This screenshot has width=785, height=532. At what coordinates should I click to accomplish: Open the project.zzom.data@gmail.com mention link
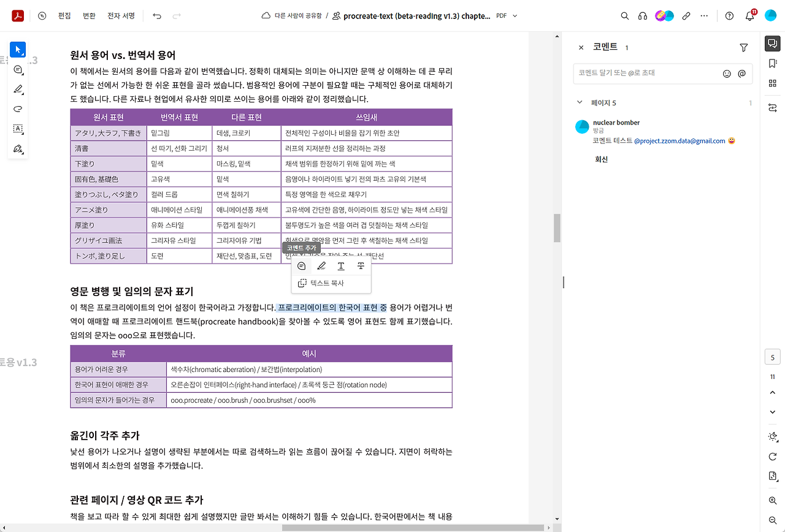coord(680,141)
